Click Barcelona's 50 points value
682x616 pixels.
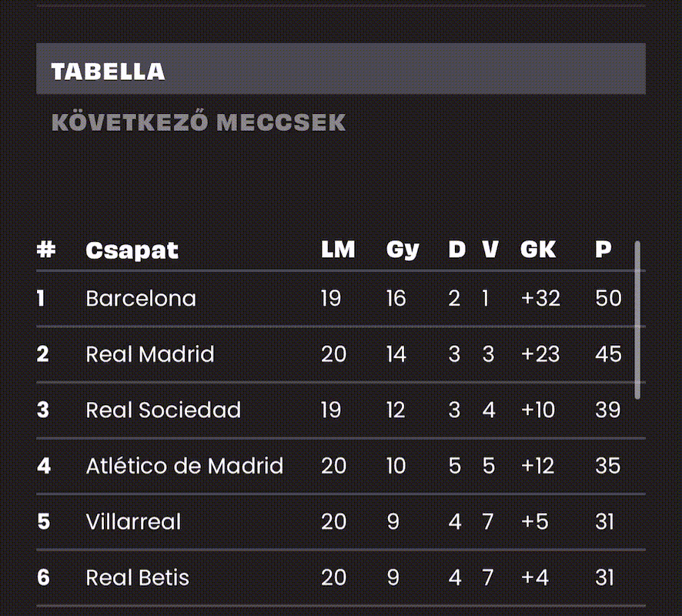[608, 299]
